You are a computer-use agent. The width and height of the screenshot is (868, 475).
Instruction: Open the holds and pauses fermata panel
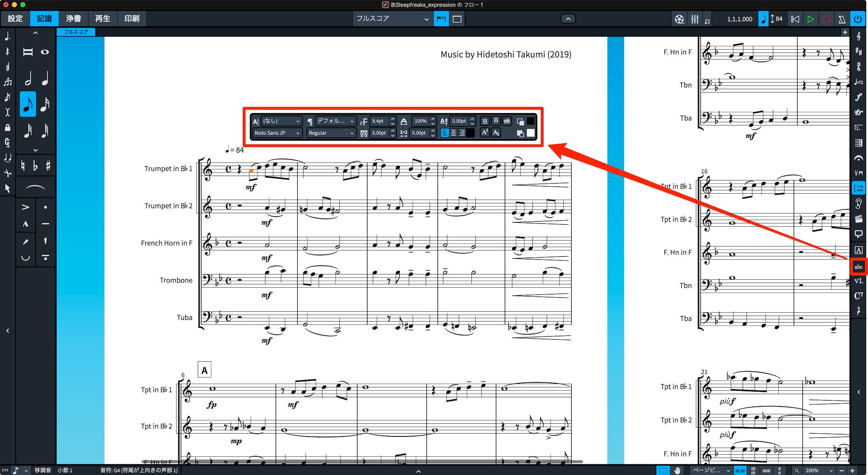pyautogui.click(x=858, y=158)
